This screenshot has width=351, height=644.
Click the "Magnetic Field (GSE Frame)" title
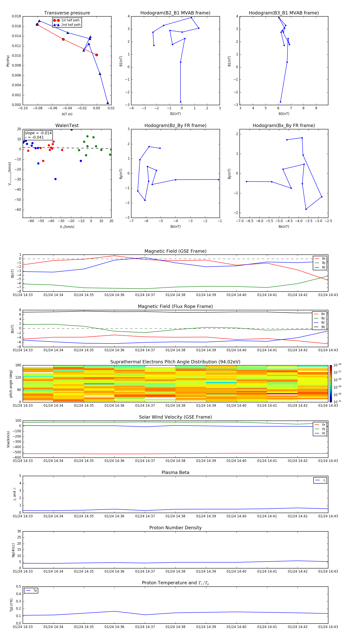[175, 251]
